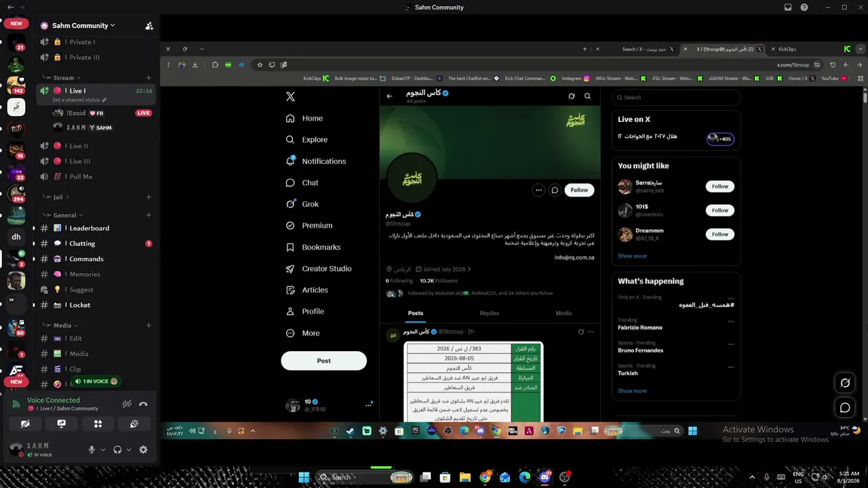Open the Fabrizio Romano trend
Screen dimensions: 868x488
tap(640, 327)
